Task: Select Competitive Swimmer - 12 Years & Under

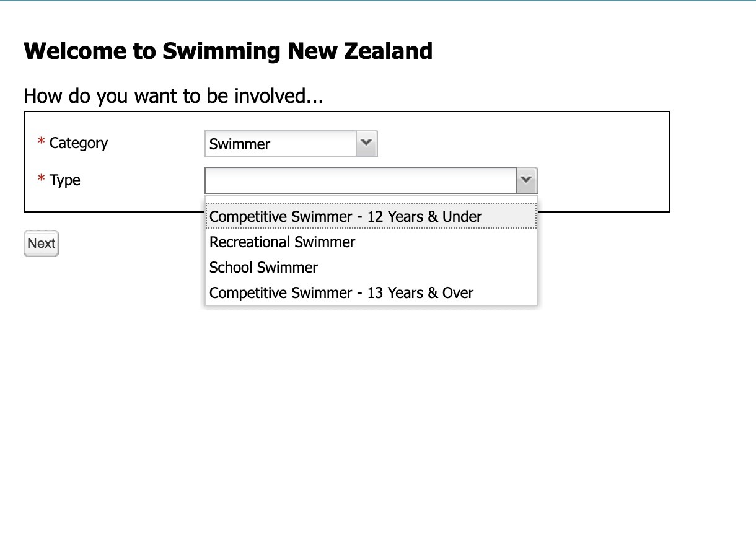Action: pyautogui.click(x=345, y=216)
